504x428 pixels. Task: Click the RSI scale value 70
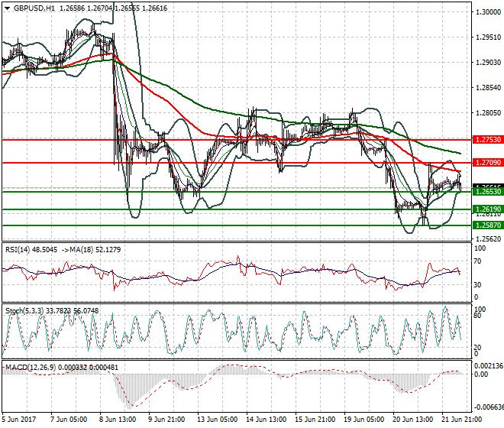point(478,261)
